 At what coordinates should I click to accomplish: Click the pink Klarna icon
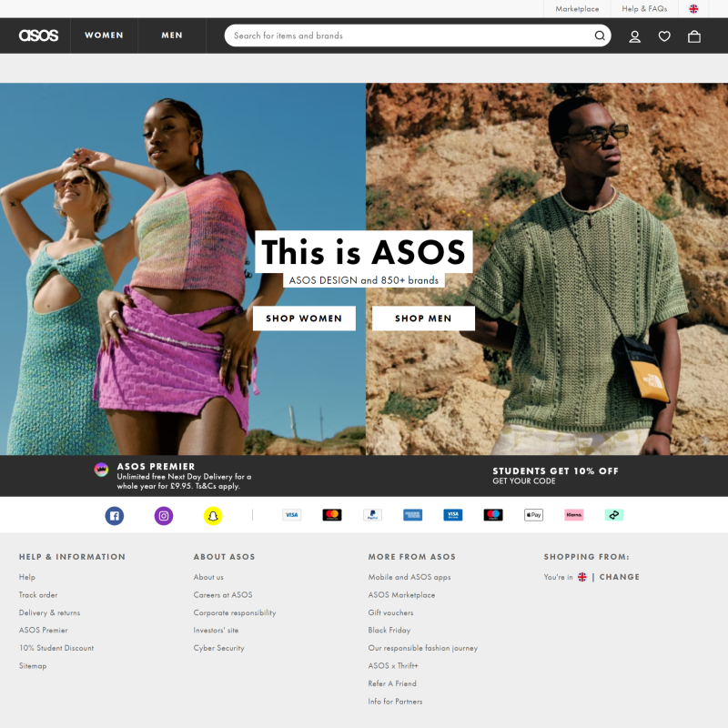tap(574, 515)
